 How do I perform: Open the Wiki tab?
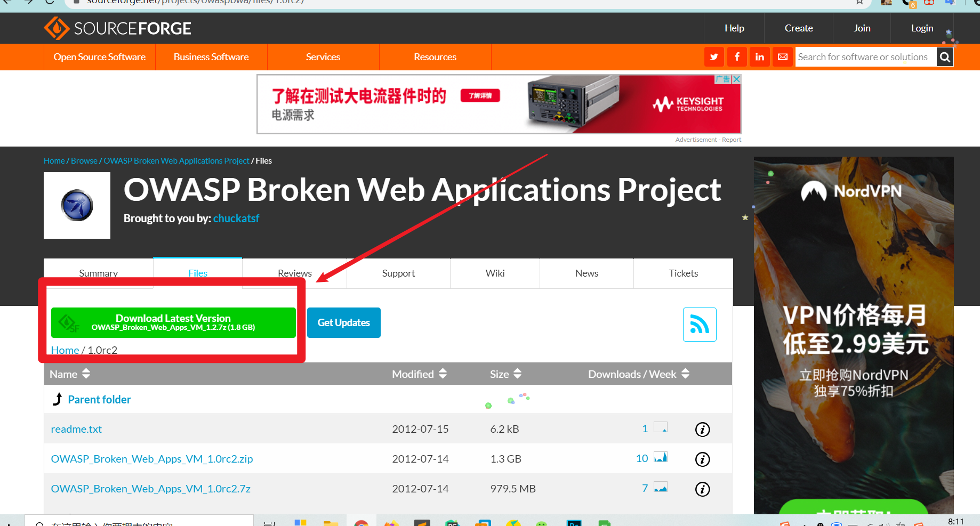click(x=495, y=273)
